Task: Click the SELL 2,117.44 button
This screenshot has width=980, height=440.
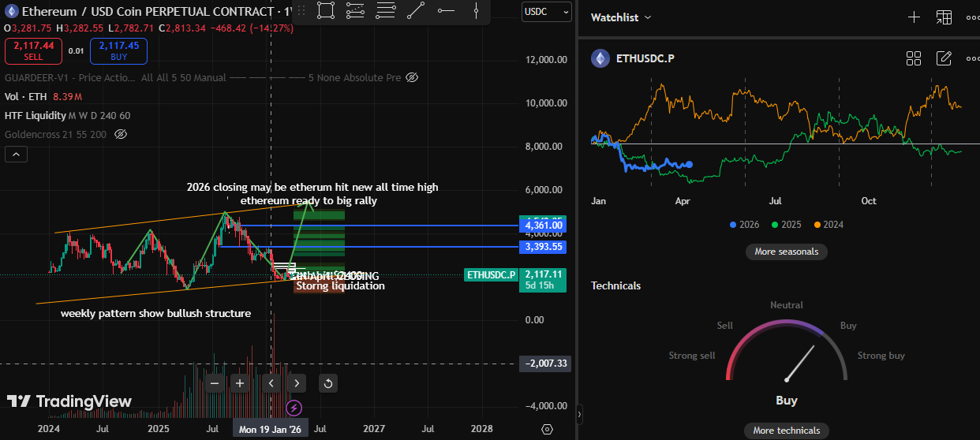Action: click(x=33, y=51)
